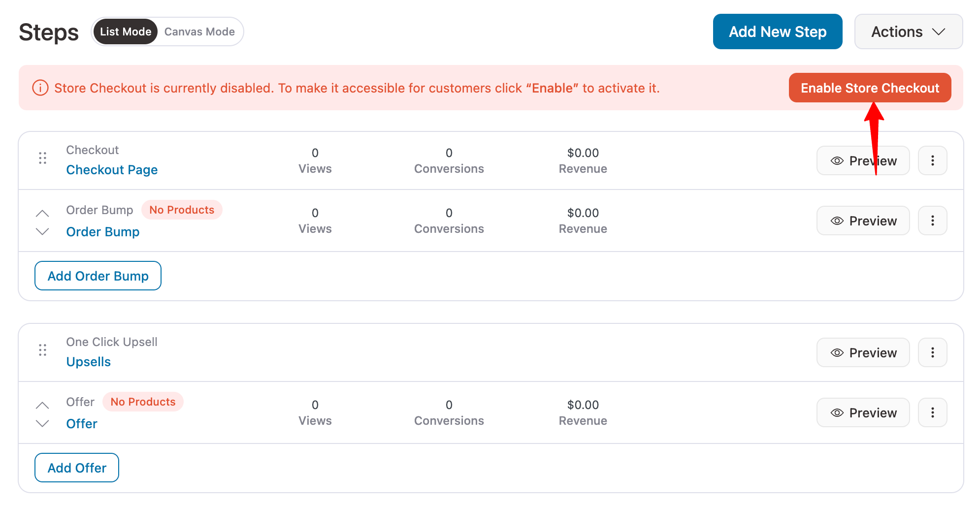Open the Checkout Page link
Image resolution: width=980 pixels, height=505 pixels.
point(112,170)
